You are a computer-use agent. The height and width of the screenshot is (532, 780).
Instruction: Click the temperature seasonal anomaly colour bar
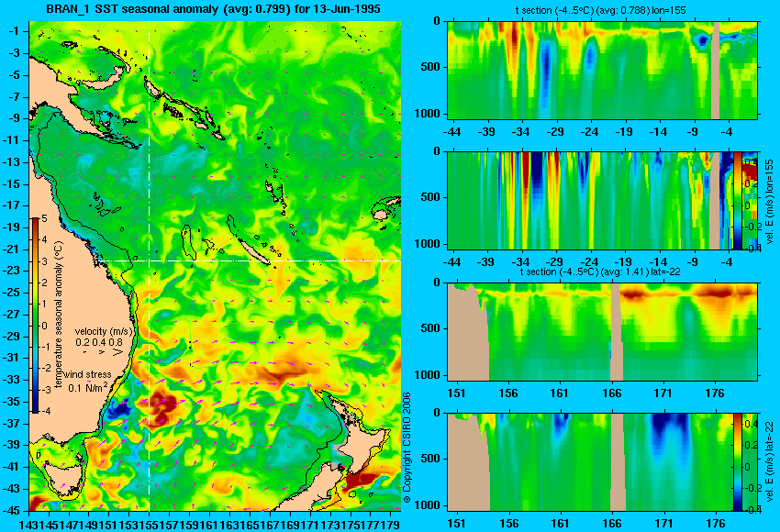click(x=35, y=316)
